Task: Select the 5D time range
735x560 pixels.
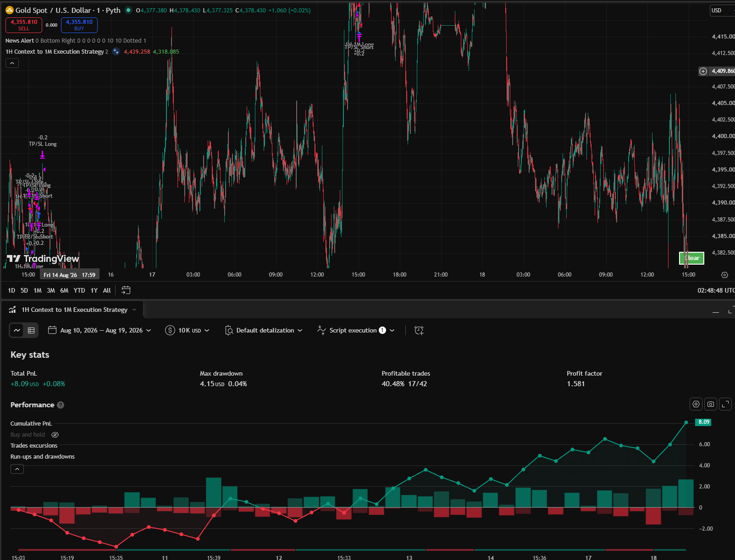Action: (24, 290)
